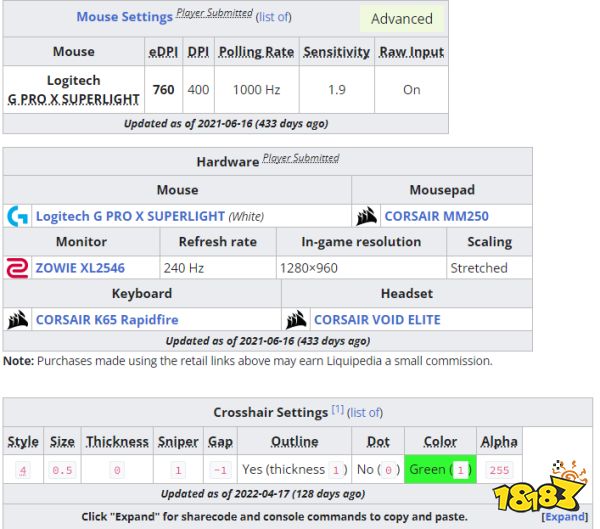Click the Polling Rate column header

point(256,52)
